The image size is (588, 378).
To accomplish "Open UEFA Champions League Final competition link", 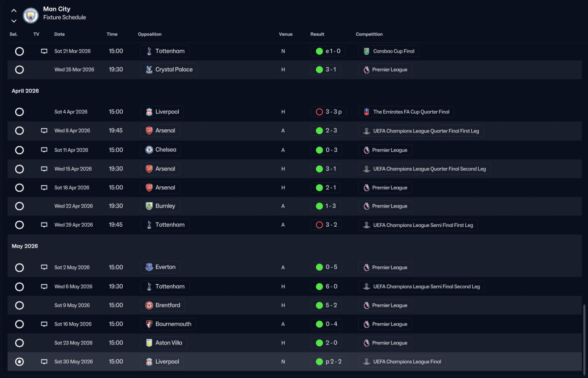I will pos(402,362).
